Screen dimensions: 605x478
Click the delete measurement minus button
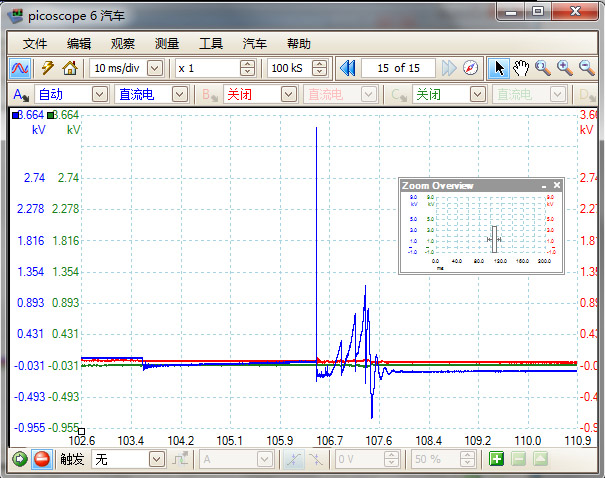(518, 459)
